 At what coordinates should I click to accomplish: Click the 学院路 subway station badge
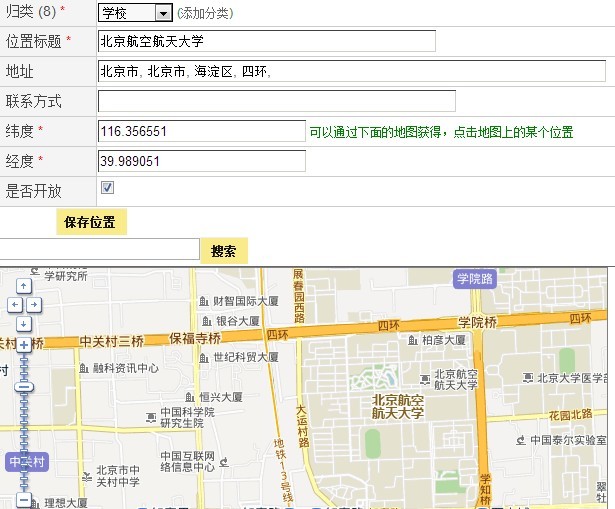[475, 279]
